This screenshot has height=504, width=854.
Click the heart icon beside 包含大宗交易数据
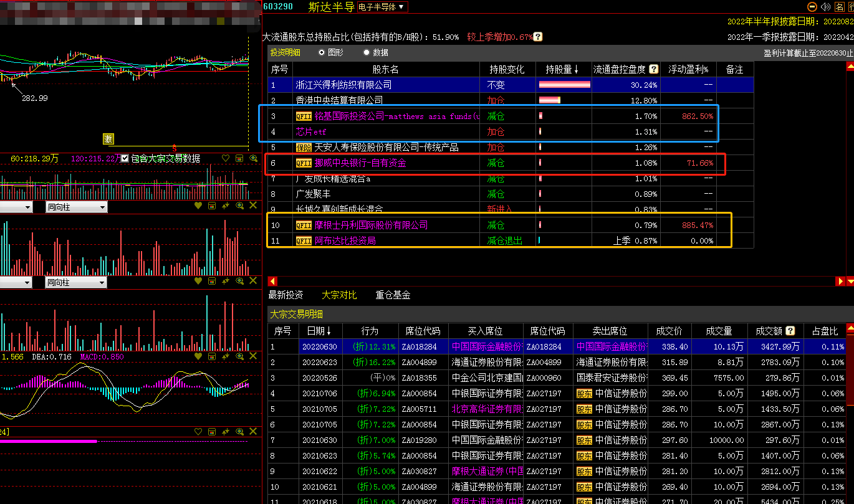pos(225,158)
